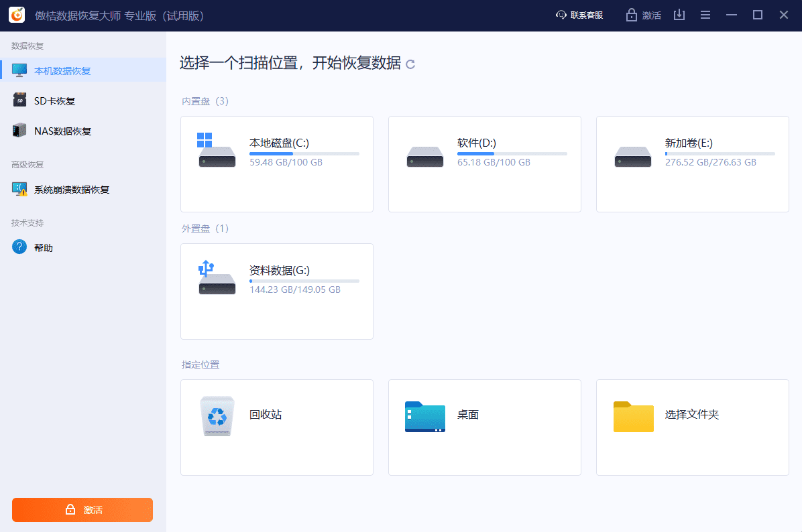Click the blue folder icon on 桌面 card
This screenshot has width=802, height=532.
424,417
